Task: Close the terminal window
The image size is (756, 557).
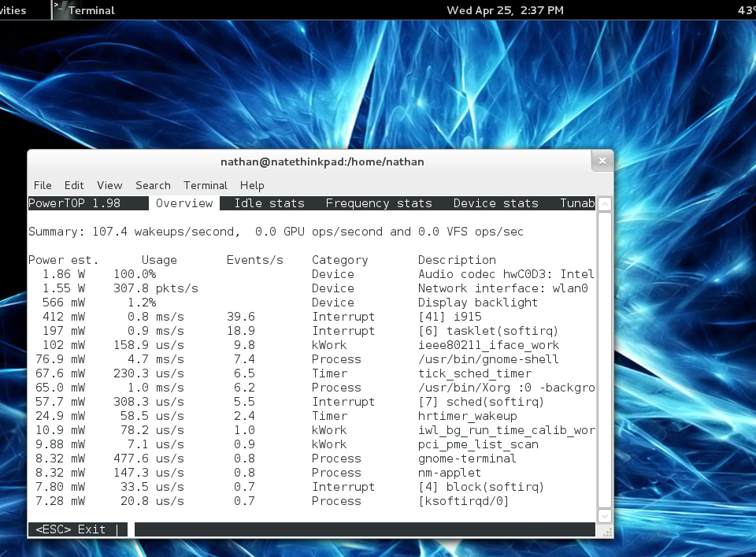Action: pyautogui.click(x=602, y=161)
